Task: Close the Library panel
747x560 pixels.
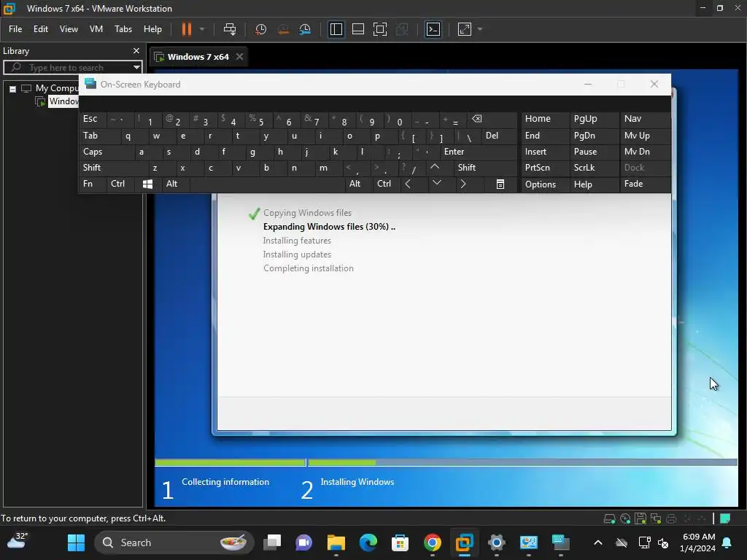Action: click(x=136, y=50)
